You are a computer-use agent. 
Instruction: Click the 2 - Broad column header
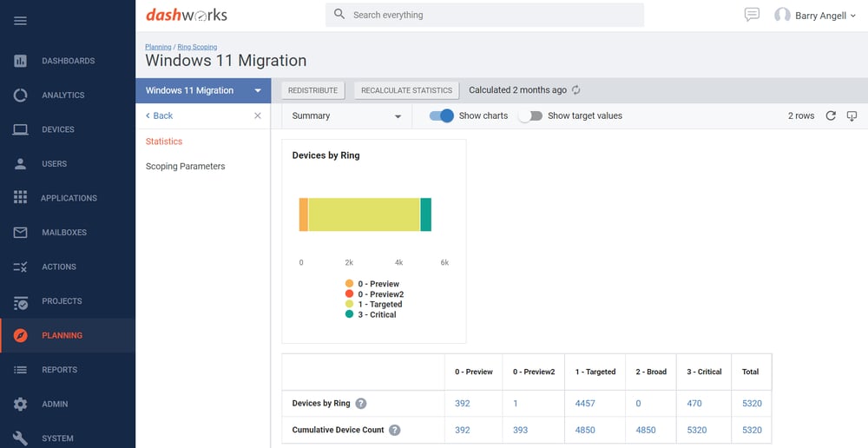(x=651, y=372)
